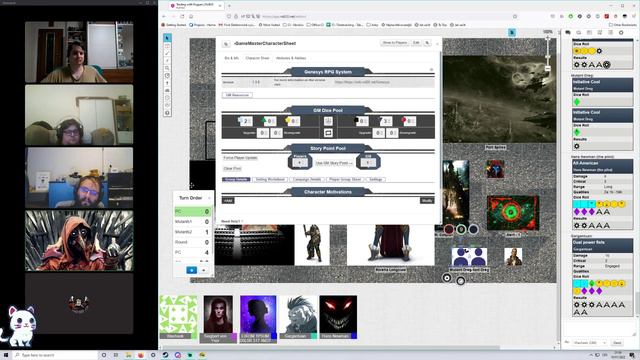Open the Journal sidebar tab
Viewport: 640px width, 360px height.
(589, 33)
